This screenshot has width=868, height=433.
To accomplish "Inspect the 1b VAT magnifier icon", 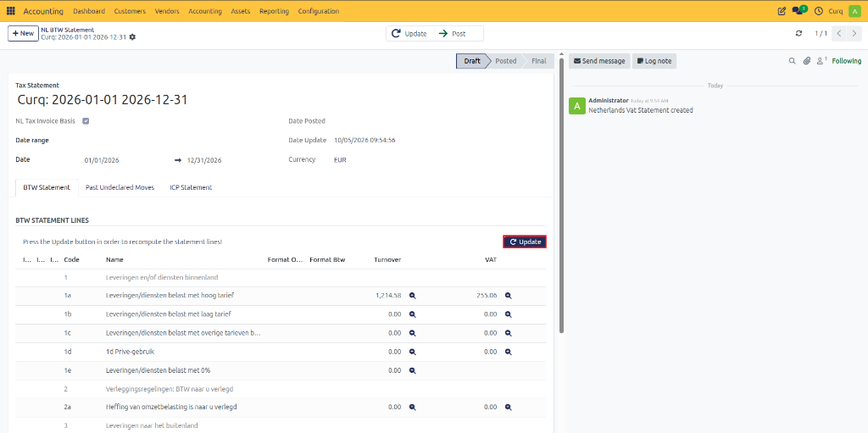I will tap(509, 314).
